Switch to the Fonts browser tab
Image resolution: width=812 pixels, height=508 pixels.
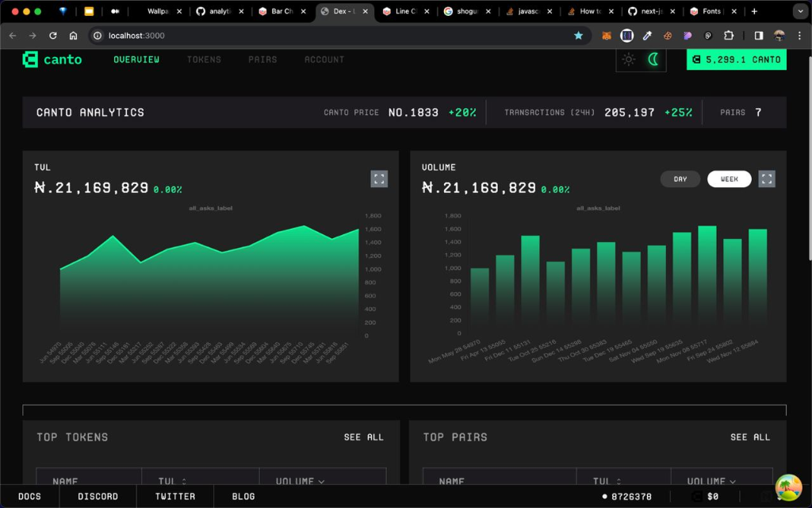click(713, 11)
